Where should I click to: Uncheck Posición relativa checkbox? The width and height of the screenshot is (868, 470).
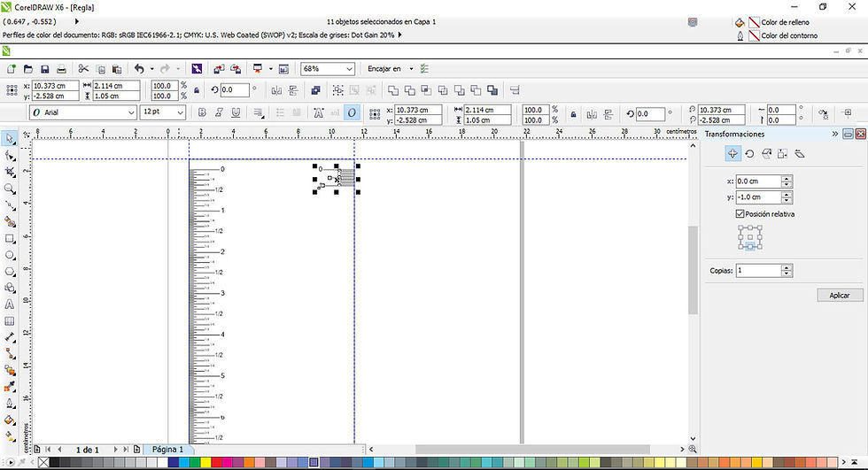(x=740, y=213)
